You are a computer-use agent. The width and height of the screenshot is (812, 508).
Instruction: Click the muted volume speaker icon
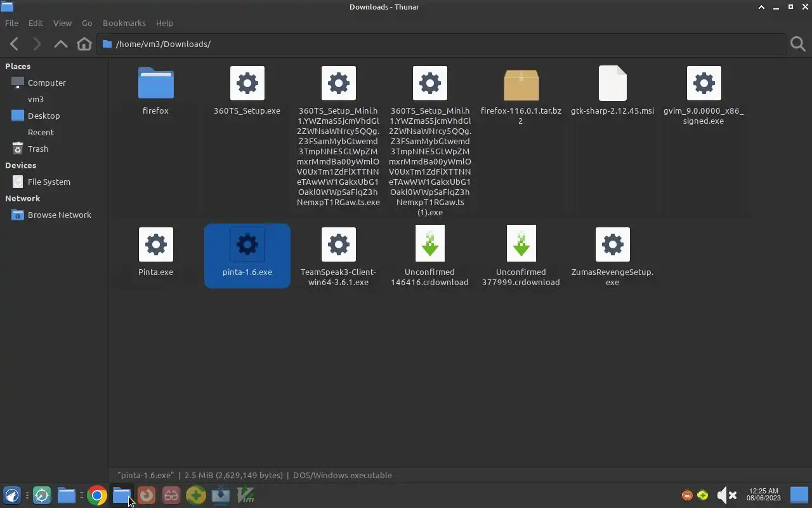[x=726, y=495]
